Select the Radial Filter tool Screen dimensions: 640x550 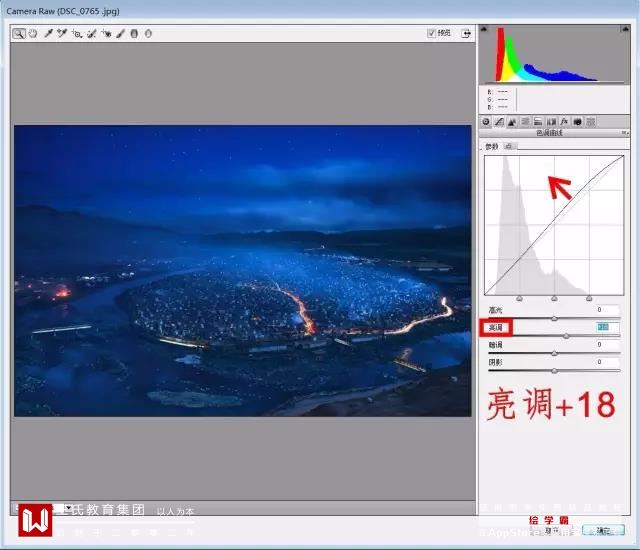pyautogui.click(x=148, y=33)
